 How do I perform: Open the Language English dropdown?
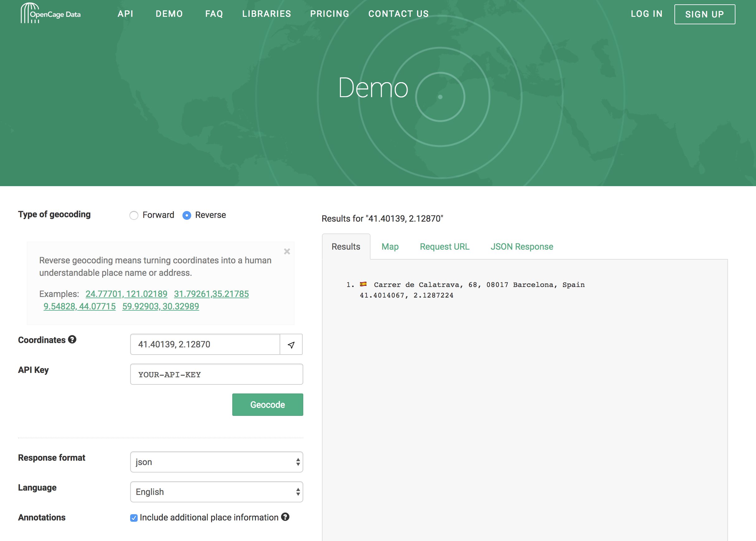pyautogui.click(x=216, y=492)
